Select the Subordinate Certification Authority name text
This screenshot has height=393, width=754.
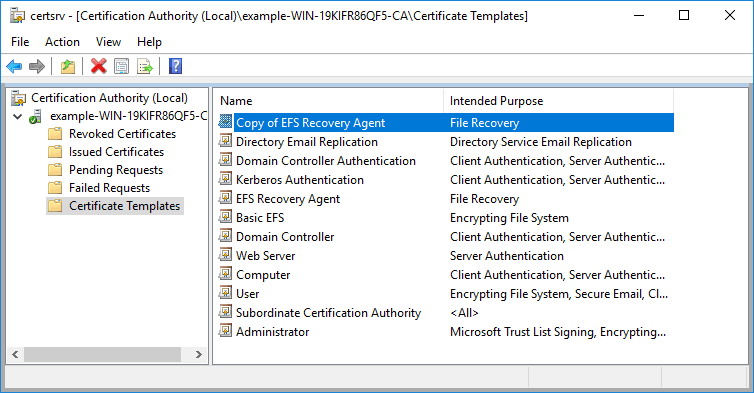[x=328, y=313]
